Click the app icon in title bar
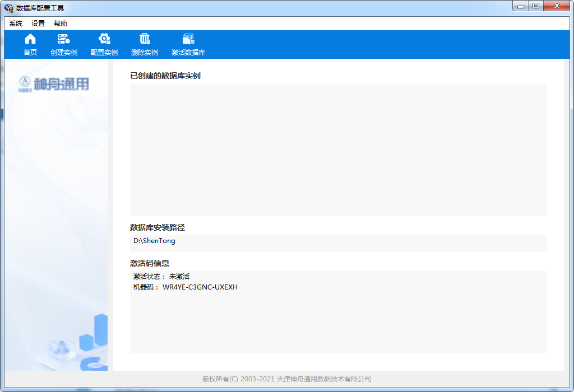 [x=9, y=8]
